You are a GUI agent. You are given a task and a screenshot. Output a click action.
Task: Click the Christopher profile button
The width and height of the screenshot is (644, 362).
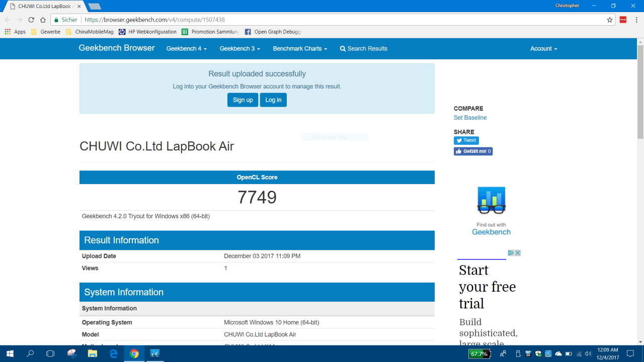click(567, 6)
